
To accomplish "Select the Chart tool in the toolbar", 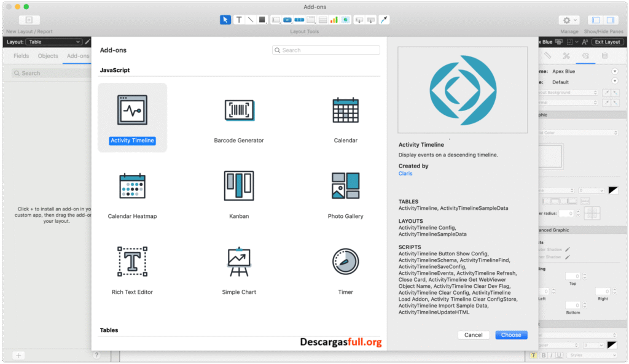I will [334, 19].
